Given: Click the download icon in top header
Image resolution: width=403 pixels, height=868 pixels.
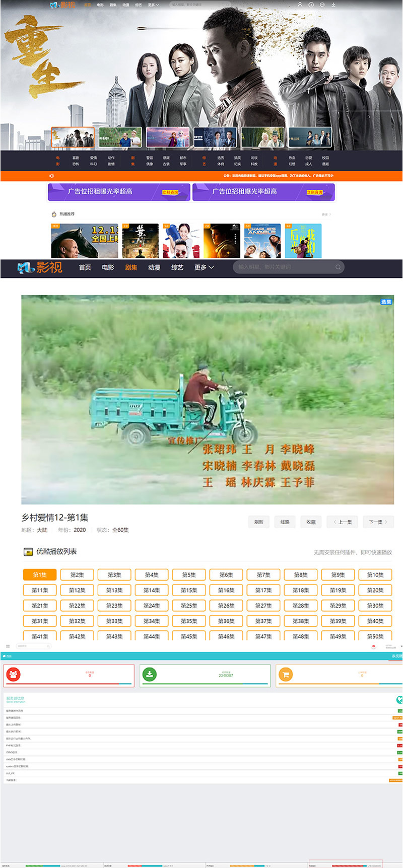Looking at the screenshot, I should pos(333,5).
